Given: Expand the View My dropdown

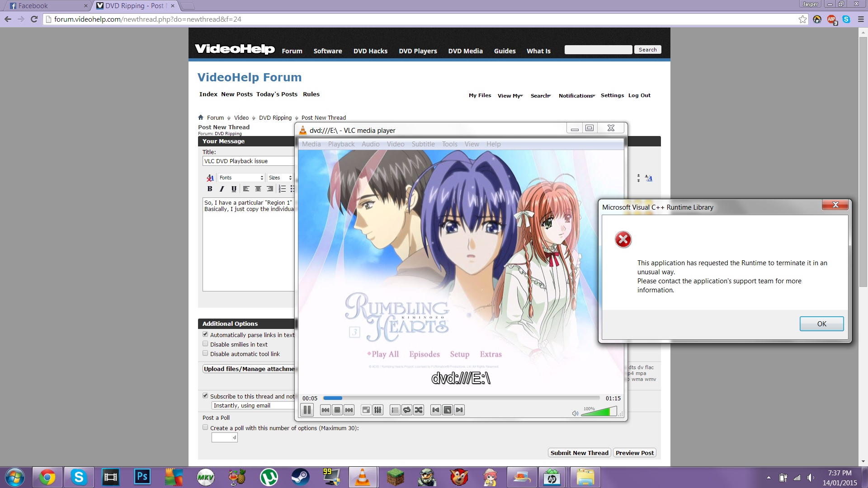Looking at the screenshot, I should [510, 95].
